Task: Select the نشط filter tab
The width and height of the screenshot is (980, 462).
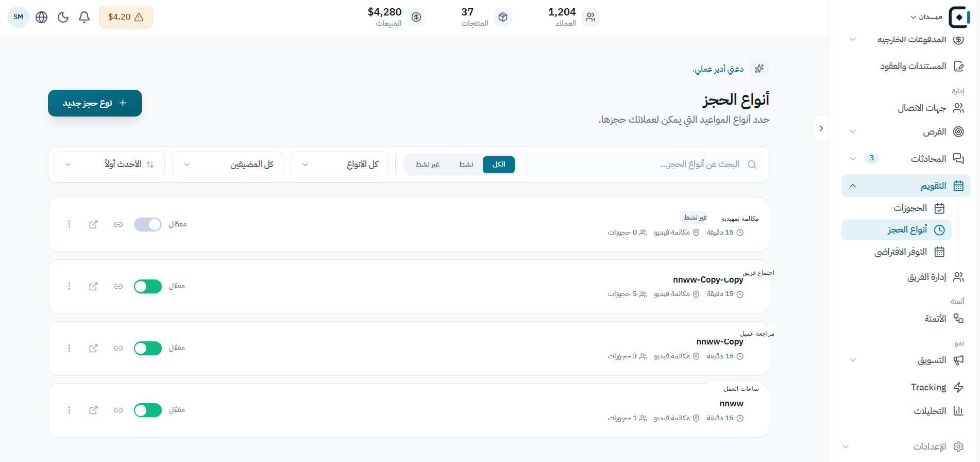Action: 466,164
